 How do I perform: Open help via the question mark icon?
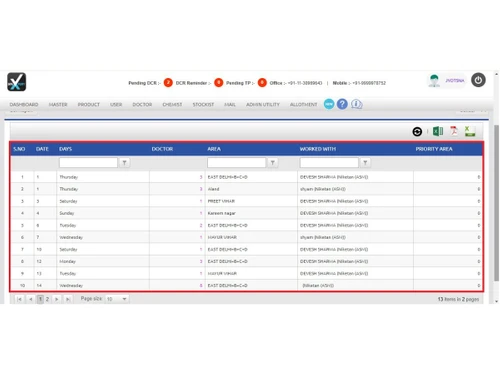pos(342,104)
